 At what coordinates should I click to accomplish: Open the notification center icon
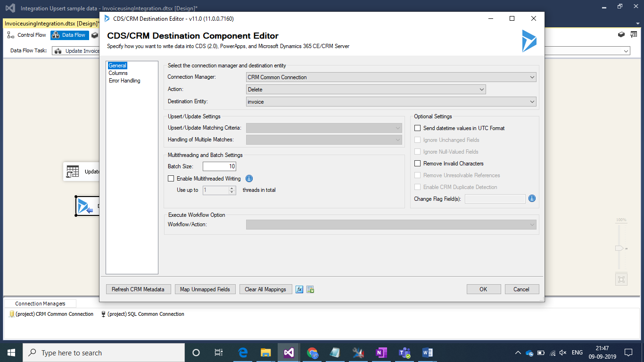pyautogui.click(x=628, y=353)
